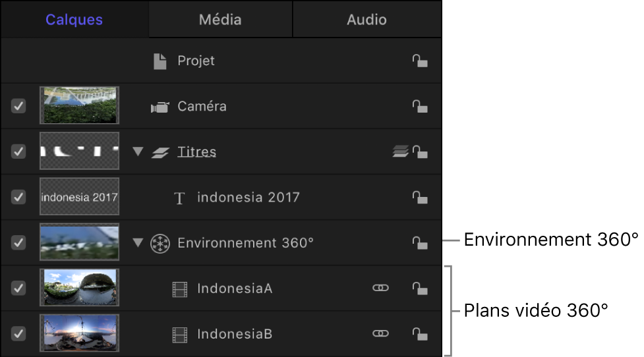Click the lock icon on Projet row
Image resolution: width=644 pixels, height=357 pixels.
point(420,61)
